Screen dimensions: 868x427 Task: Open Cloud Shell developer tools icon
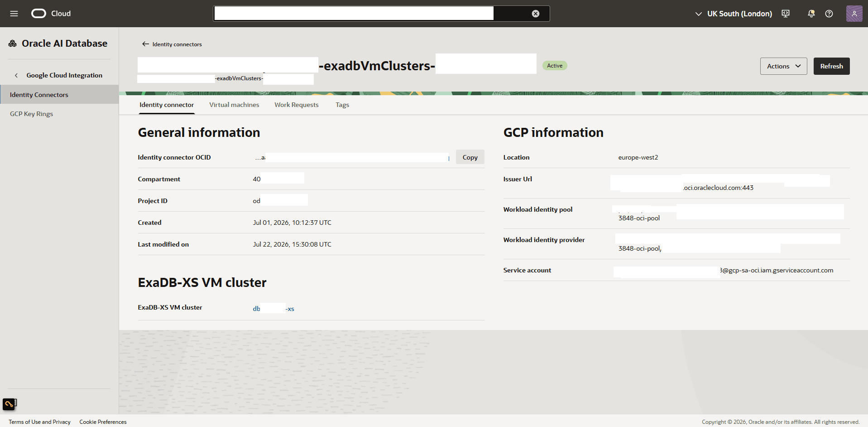[786, 14]
